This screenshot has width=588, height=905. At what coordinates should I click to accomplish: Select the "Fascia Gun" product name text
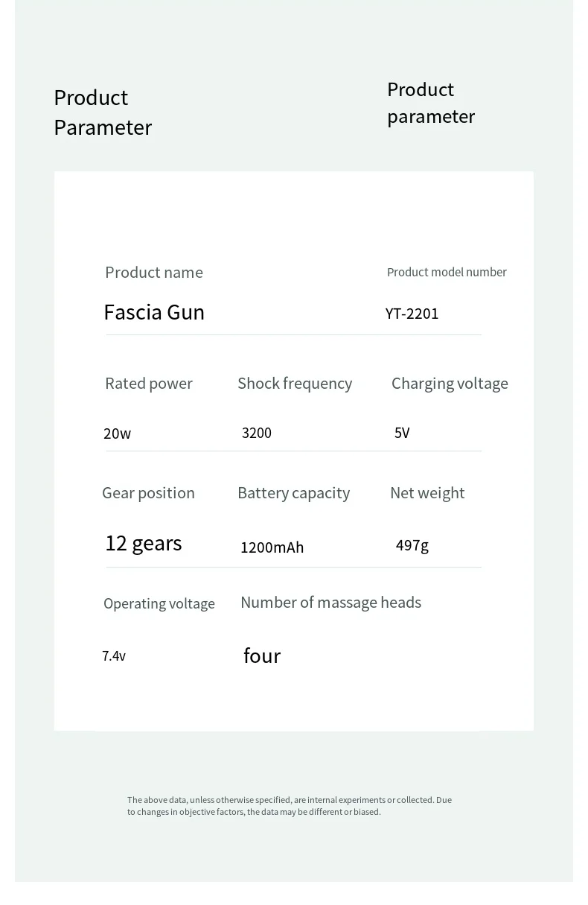pos(154,312)
